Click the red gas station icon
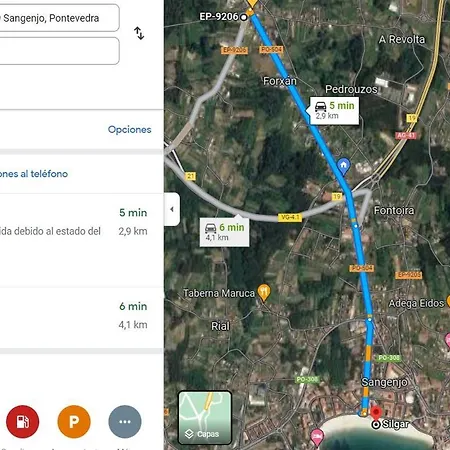The image size is (450, 450). (x=23, y=422)
